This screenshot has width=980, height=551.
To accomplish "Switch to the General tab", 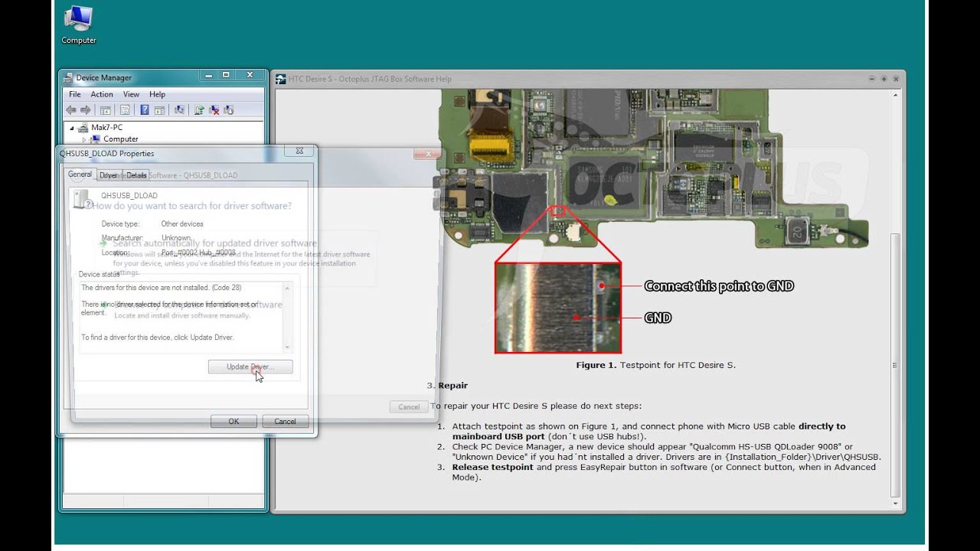I will click(80, 174).
